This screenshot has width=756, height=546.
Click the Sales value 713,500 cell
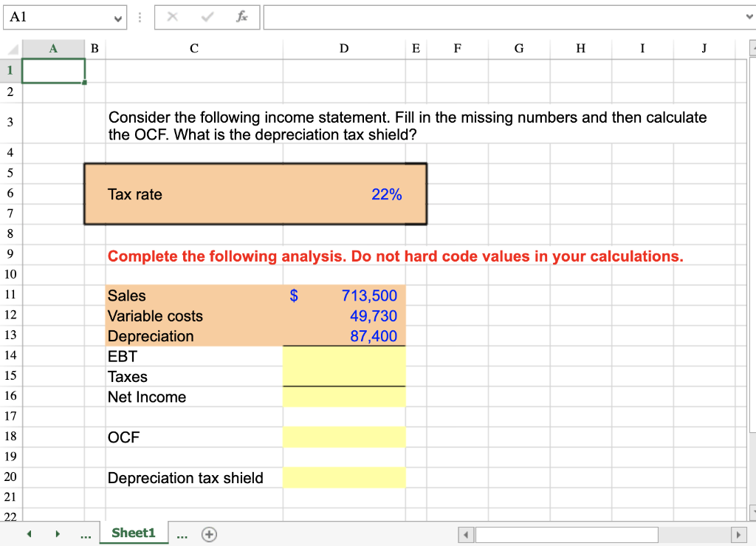[x=344, y=296]
